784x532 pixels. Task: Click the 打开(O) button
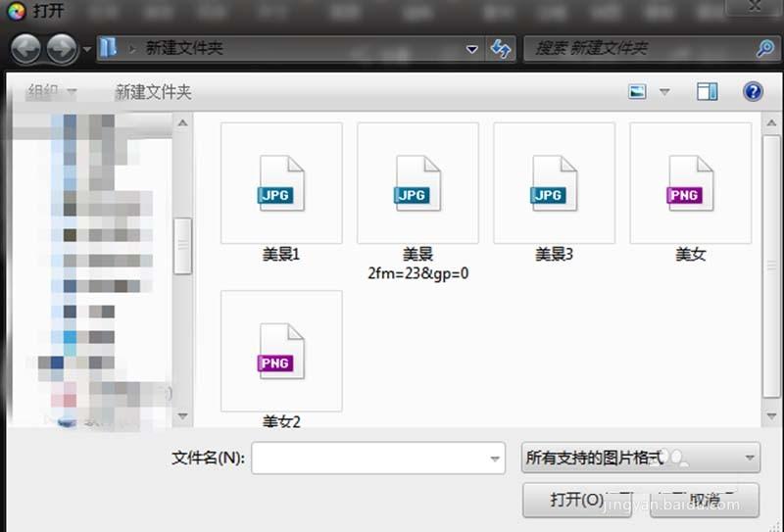[x=577, y=500]
